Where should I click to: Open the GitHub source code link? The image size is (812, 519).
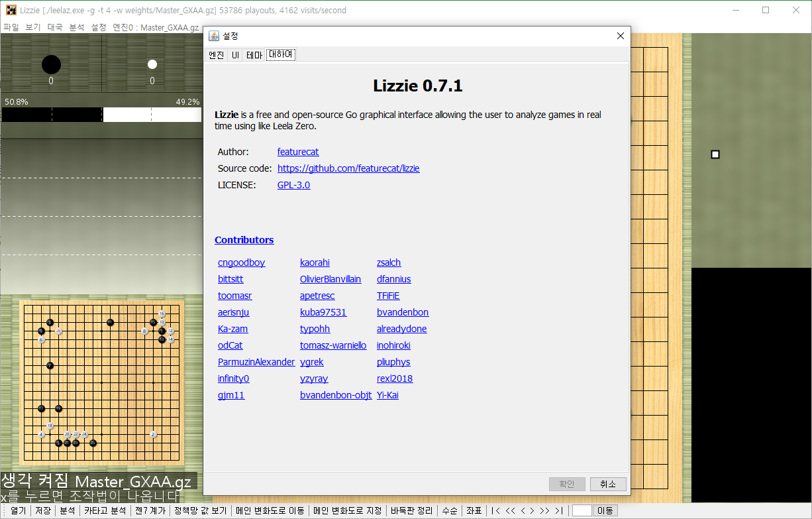348,168
